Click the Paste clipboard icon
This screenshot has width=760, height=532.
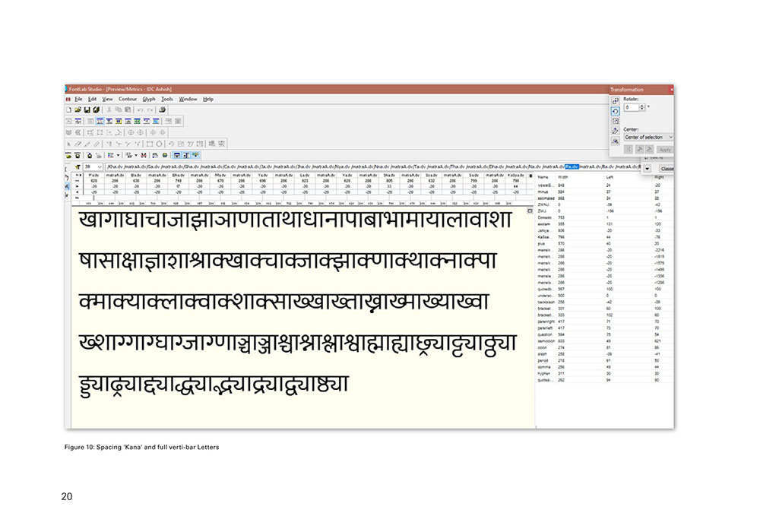click(128, 110)
